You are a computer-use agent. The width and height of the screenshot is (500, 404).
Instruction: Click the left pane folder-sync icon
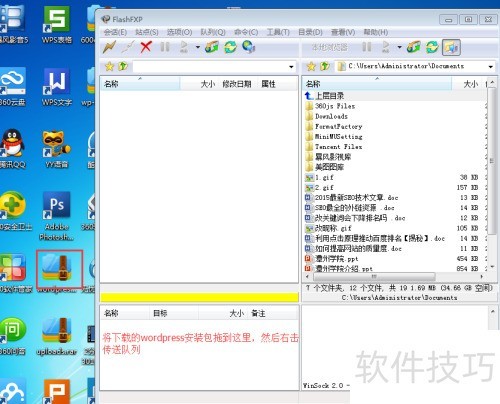(212, 47)
